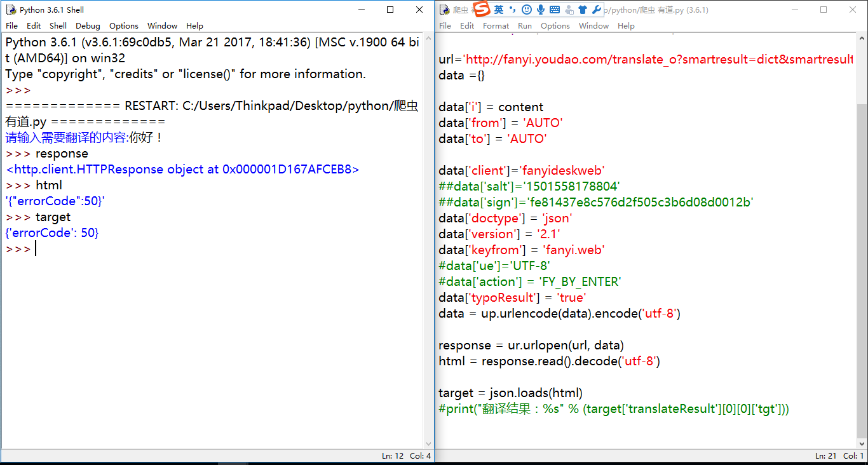
Task: Maximize the Python Shell window
Action: coord(390,10)
